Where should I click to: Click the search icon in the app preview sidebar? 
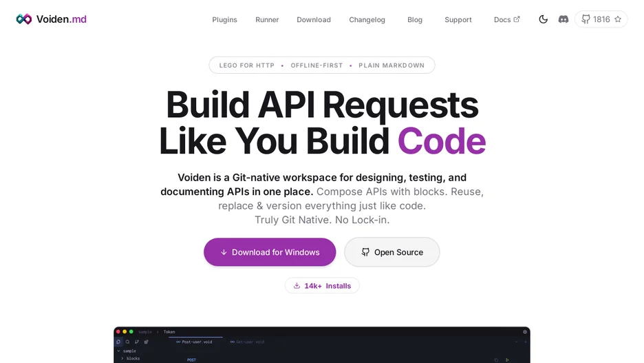pyautogui.click(x=127, y=342)
